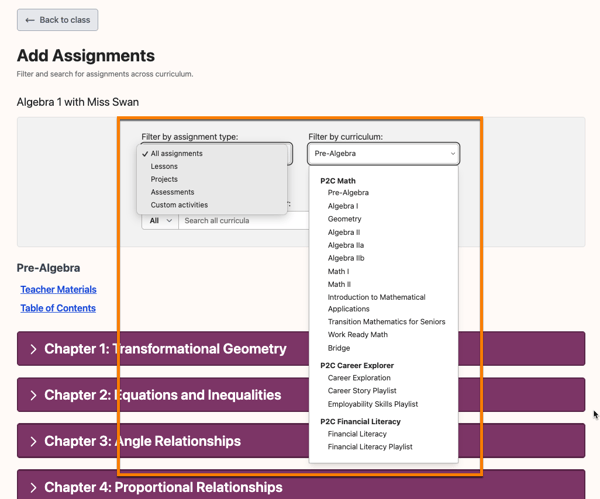The height and width of the screenshot is (499, 600).
Task: Open the Pre-Algebra curriculum dropdown
Action: (383, 154)
